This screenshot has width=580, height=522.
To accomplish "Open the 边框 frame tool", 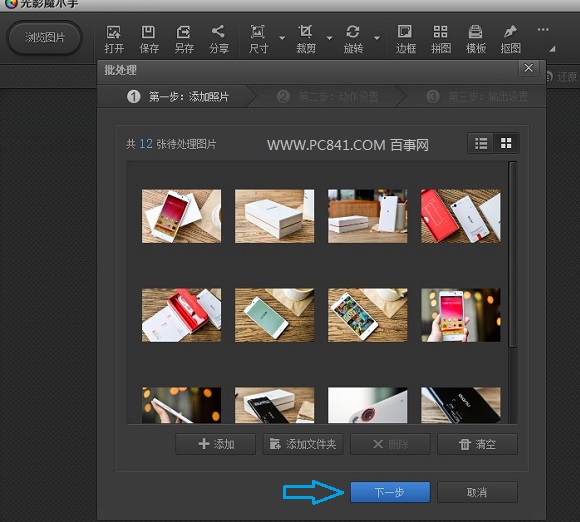I will click(x=405, y=39).
